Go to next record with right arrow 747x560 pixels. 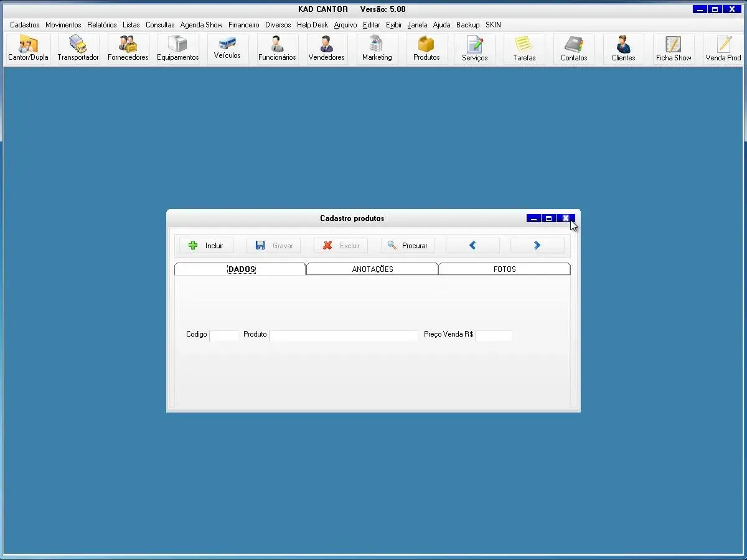[x=537, y=246]
